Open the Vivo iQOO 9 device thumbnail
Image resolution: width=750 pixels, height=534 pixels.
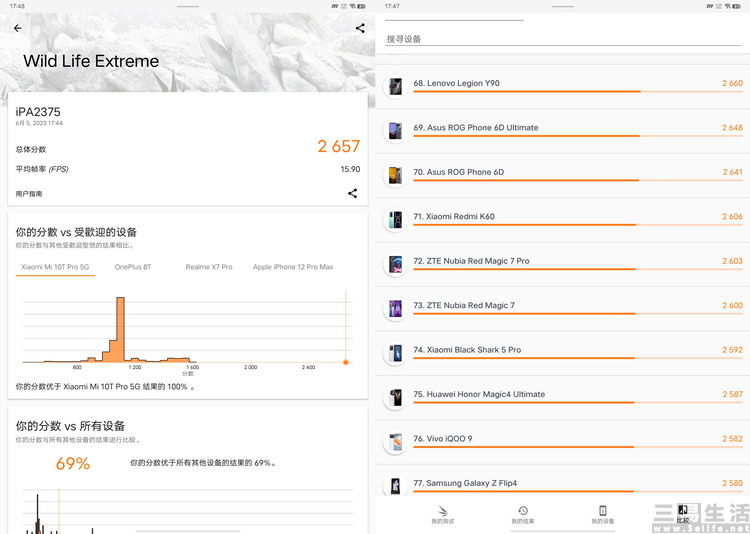point(396,442)
